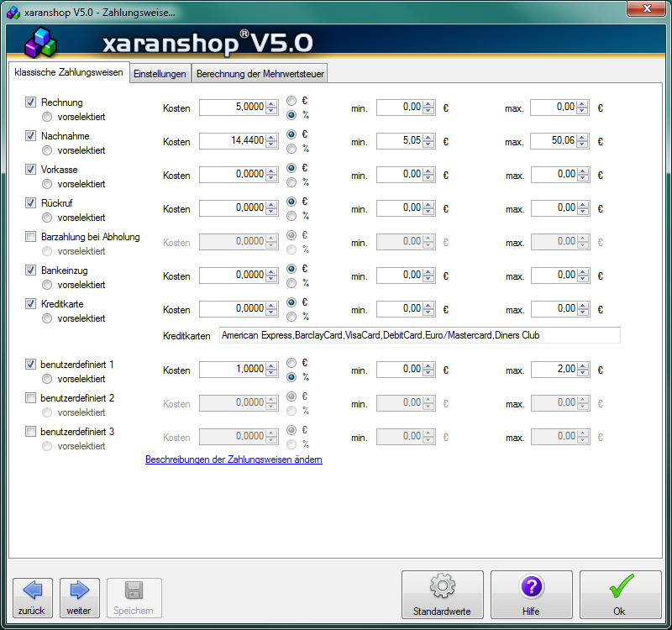Viewport: 672px width, 630px height.
Task: Click the zurück back arrow button
Action: pyautogui.click(x=33, y=598)
